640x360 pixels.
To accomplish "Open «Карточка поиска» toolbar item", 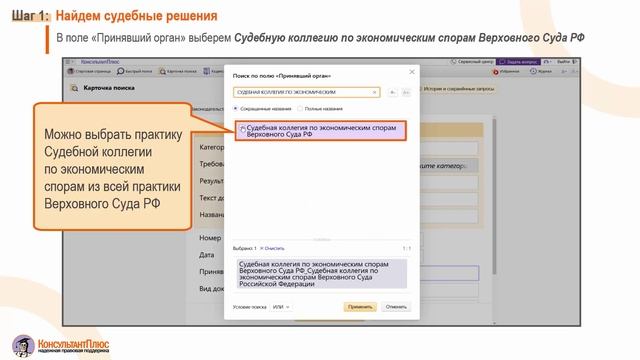I will tap(178, 71).
